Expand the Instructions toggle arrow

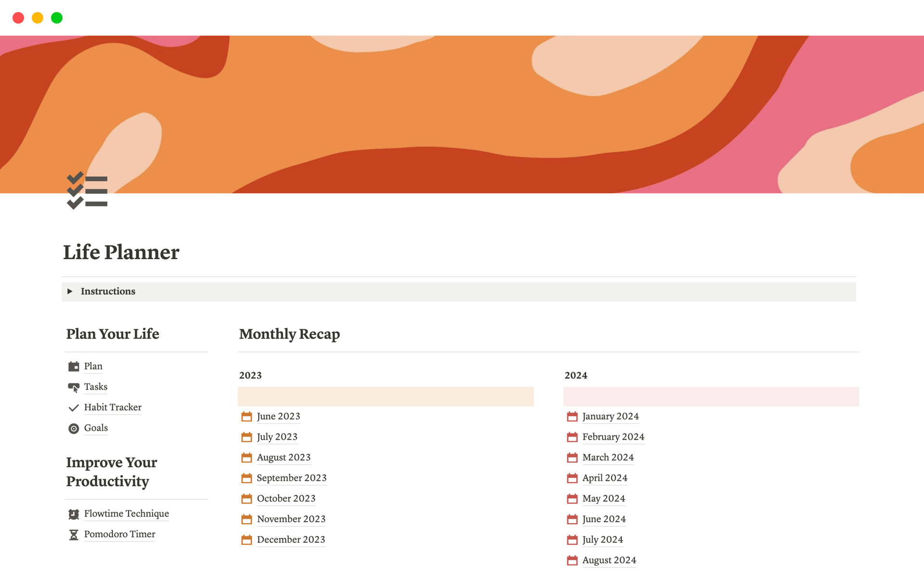(x=70, y=291)
